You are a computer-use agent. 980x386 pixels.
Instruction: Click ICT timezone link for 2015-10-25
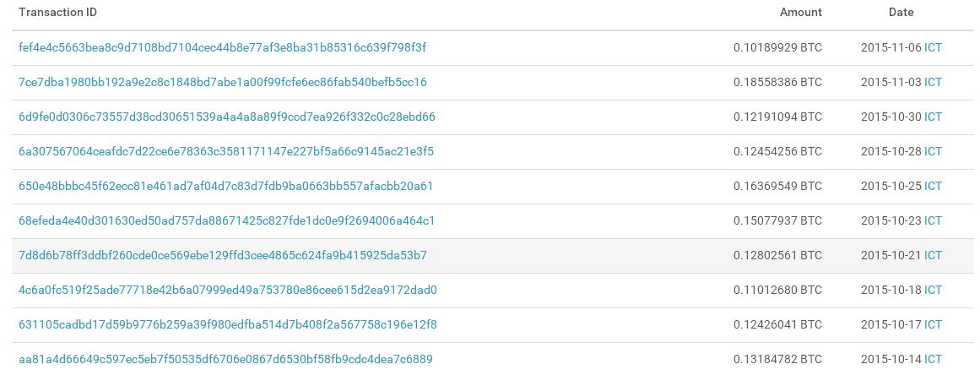coord(933,187)
